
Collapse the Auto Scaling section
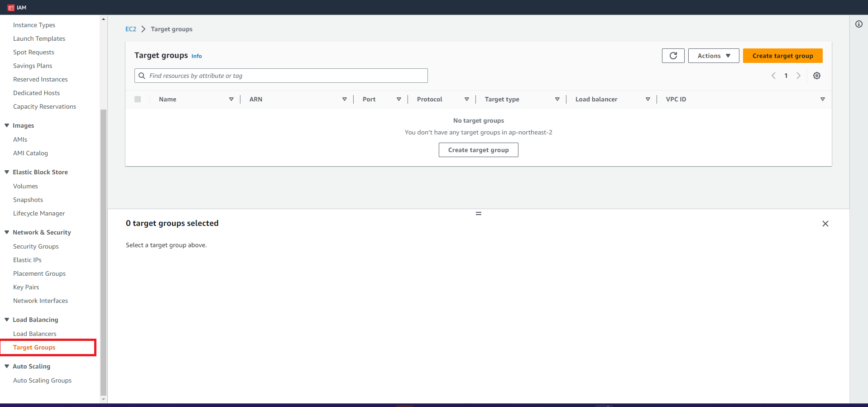7,366
